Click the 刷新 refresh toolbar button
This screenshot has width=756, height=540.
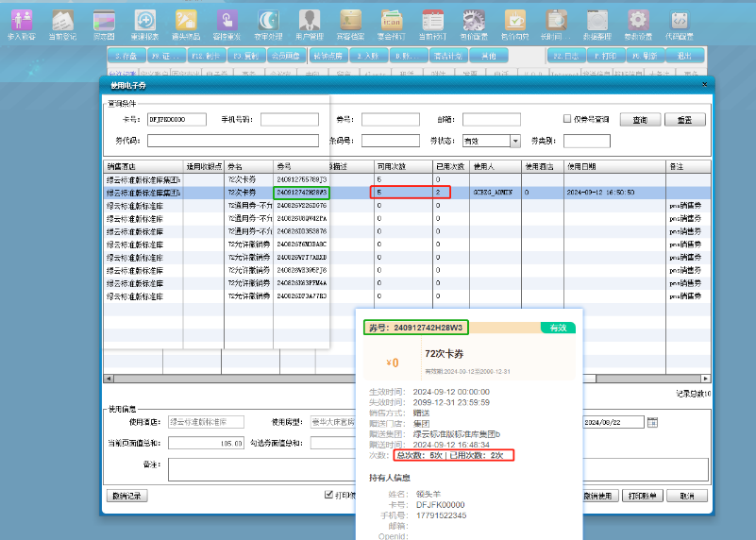pos(647,56)
